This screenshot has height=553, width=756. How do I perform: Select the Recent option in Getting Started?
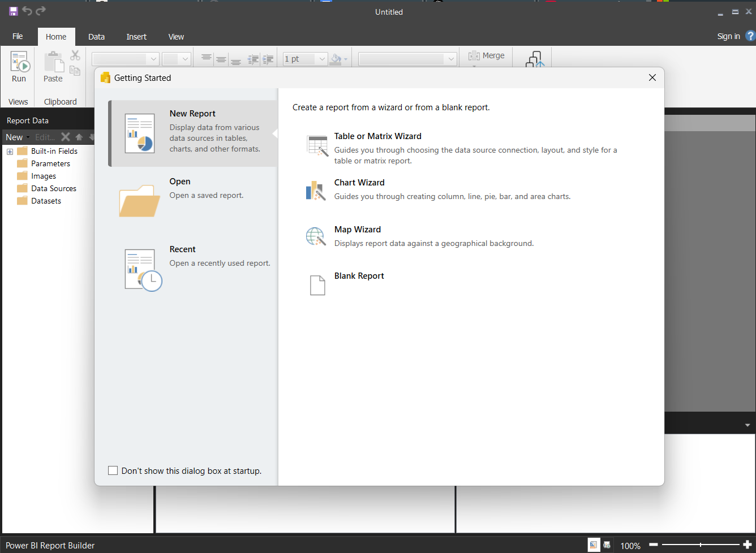(193, 269)
